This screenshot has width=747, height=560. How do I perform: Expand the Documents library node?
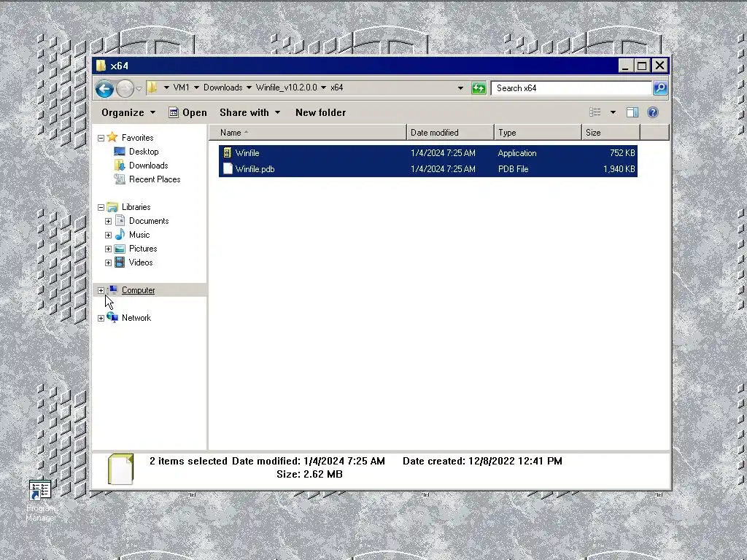point(108,222)
